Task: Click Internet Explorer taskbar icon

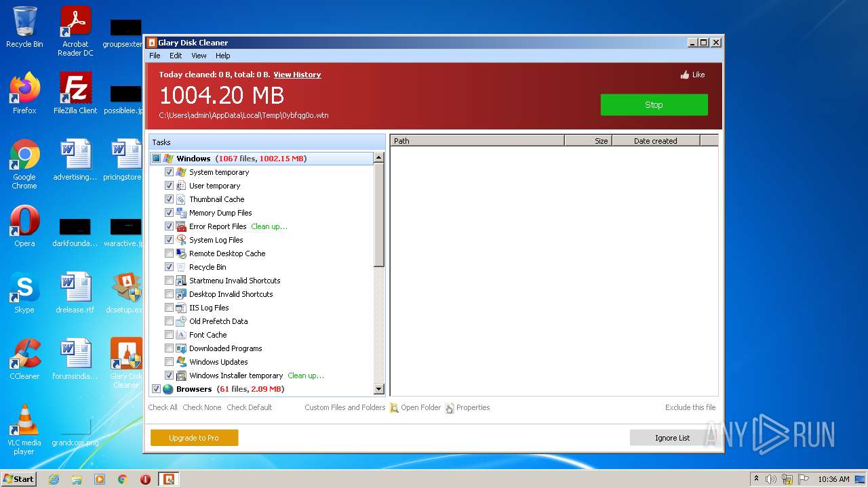Action: (x=54, y=479)
